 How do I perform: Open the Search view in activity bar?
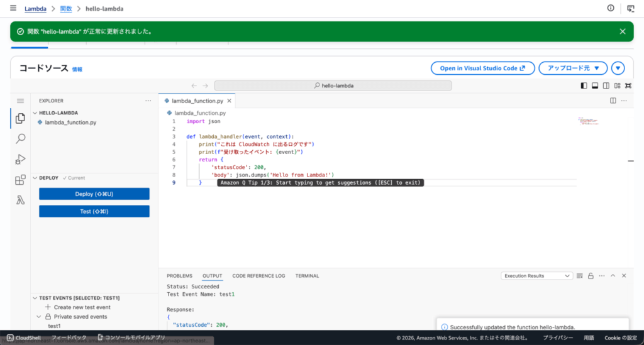coord(20,139)
